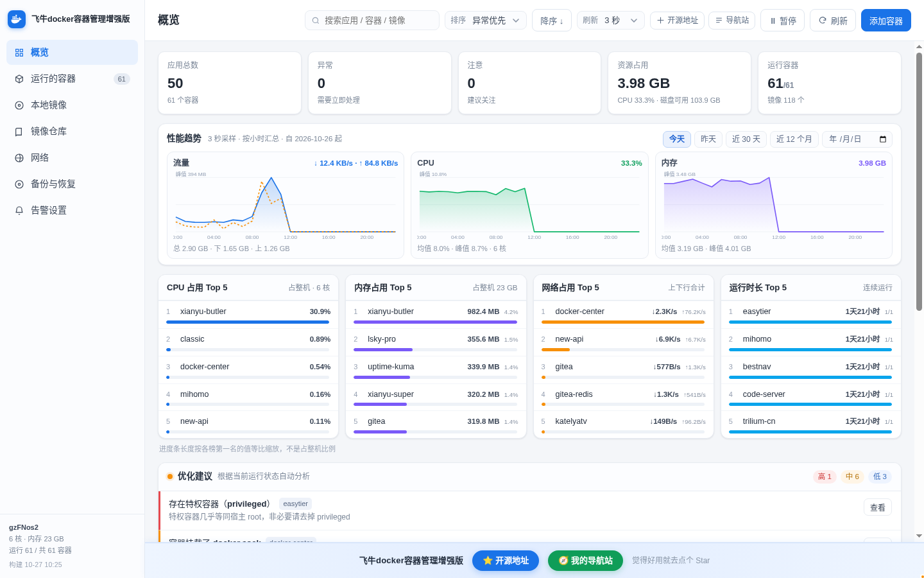The image size is (924, 578).
Task: Switch to 近 30 天 range tab
Action: pos(746,139)
